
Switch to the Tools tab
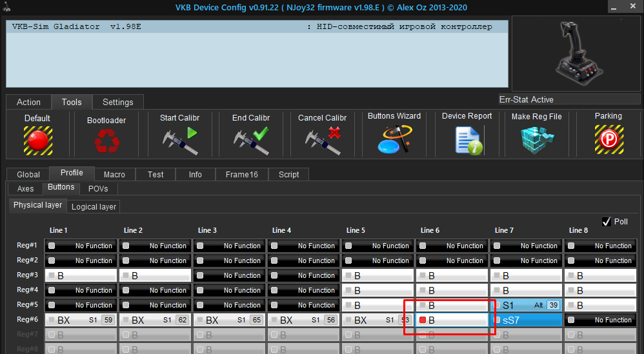pyautogui.click(x=72, y=102)
